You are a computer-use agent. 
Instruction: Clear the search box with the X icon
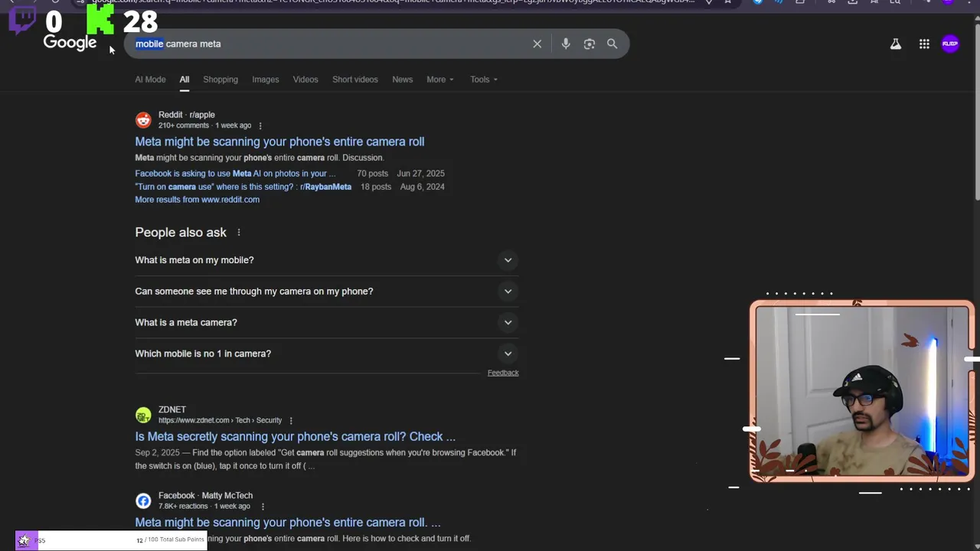coord(537,44)
